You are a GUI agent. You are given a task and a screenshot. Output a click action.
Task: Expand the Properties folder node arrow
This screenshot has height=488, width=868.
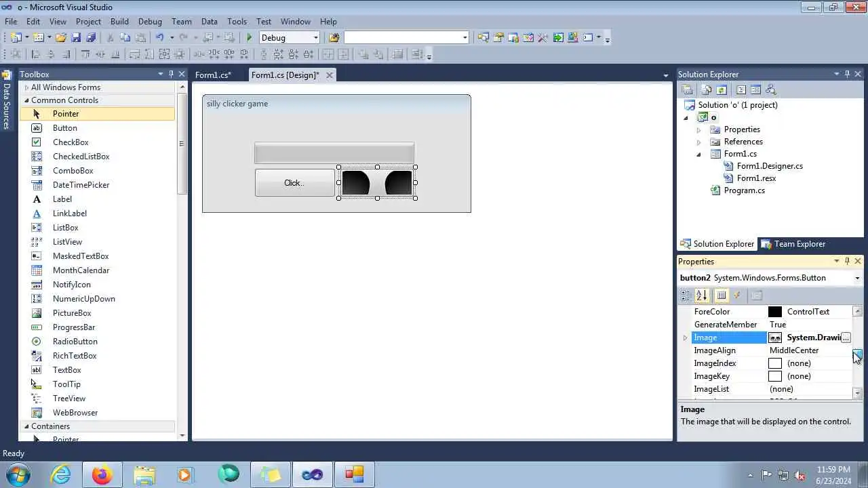[698, 129]
